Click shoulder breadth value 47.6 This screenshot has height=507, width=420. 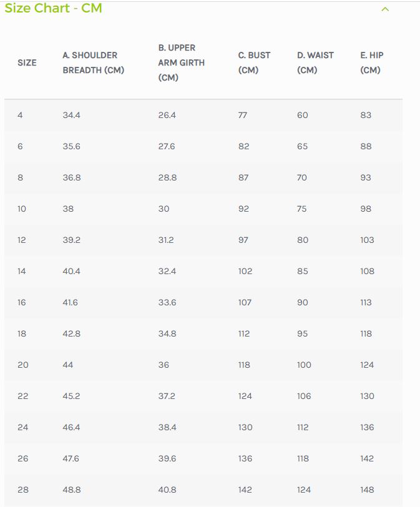click(x=71, y=458)
